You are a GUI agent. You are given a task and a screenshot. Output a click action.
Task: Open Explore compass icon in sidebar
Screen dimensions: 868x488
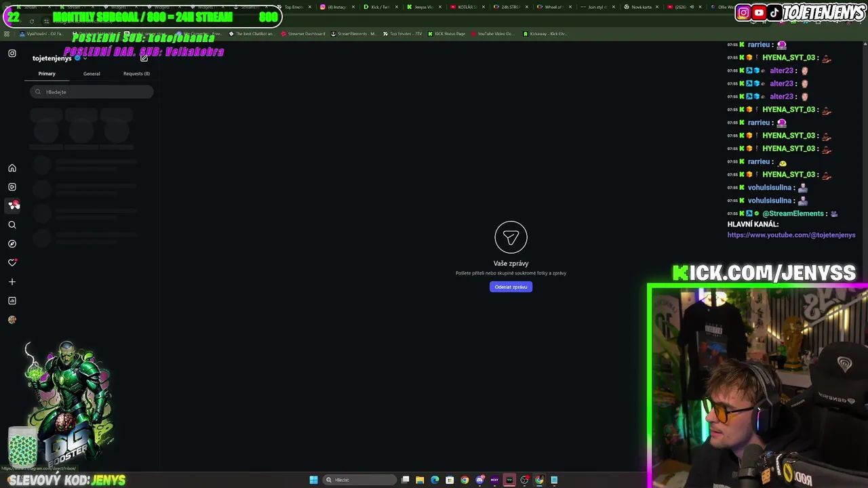[x=12, y=243]
